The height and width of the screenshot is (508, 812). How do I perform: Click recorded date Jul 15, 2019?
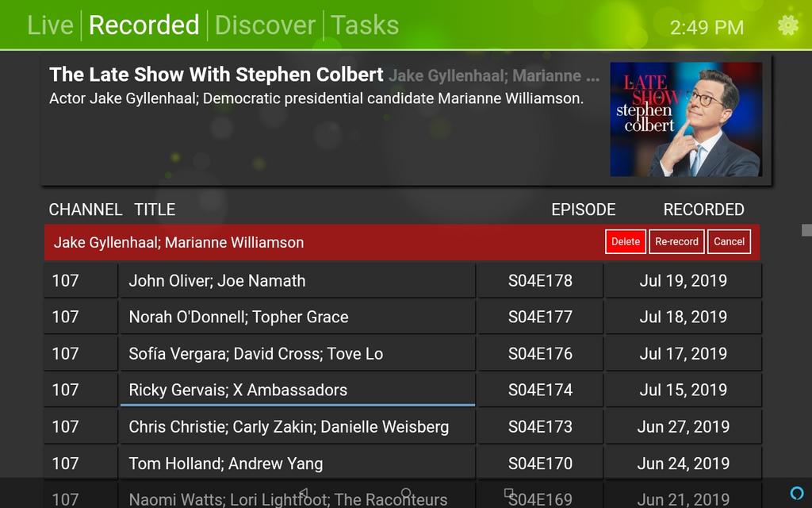[684, 390]
